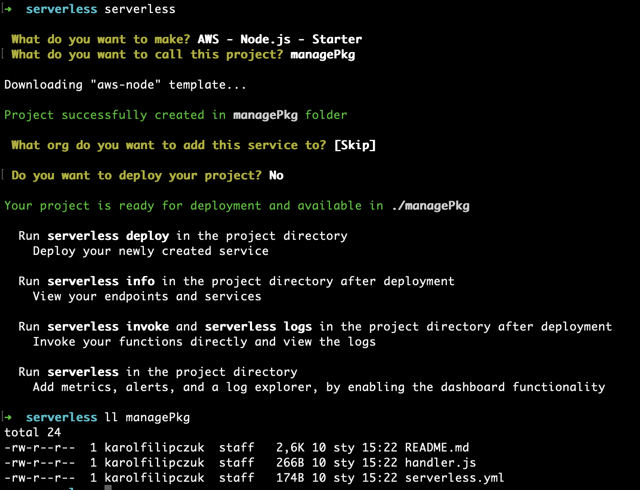Screen dimensions: 640x490
Task: Click the bold 'serverless logs' command
Action: pos(258,326)
